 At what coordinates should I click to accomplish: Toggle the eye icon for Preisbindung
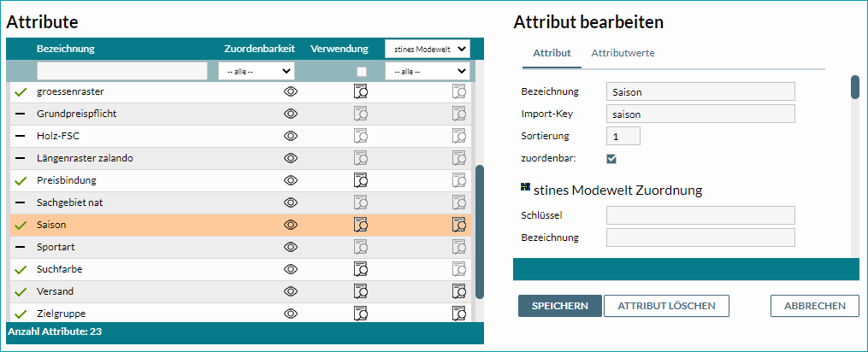click(291, 180)
